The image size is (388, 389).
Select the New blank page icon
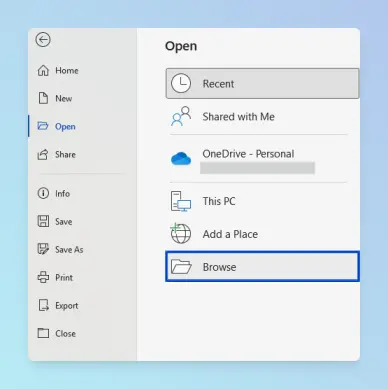[43, 98]
